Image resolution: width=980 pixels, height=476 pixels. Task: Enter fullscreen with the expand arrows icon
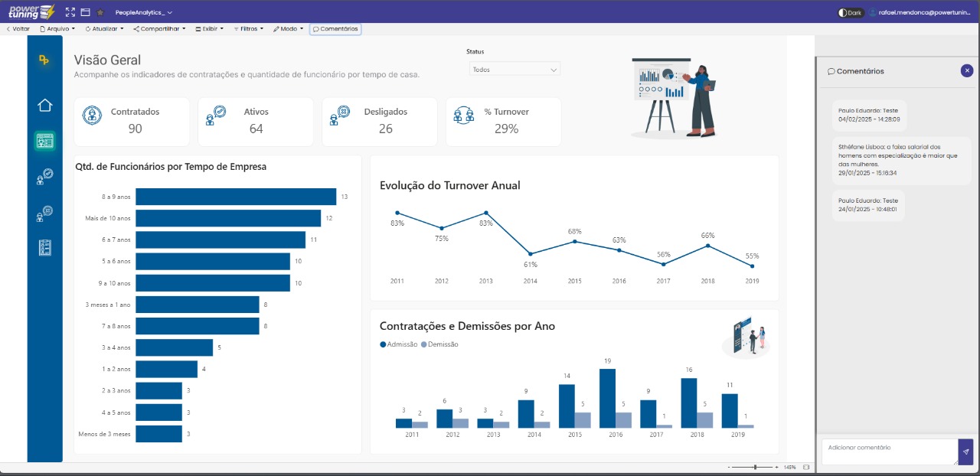(70, 12)
